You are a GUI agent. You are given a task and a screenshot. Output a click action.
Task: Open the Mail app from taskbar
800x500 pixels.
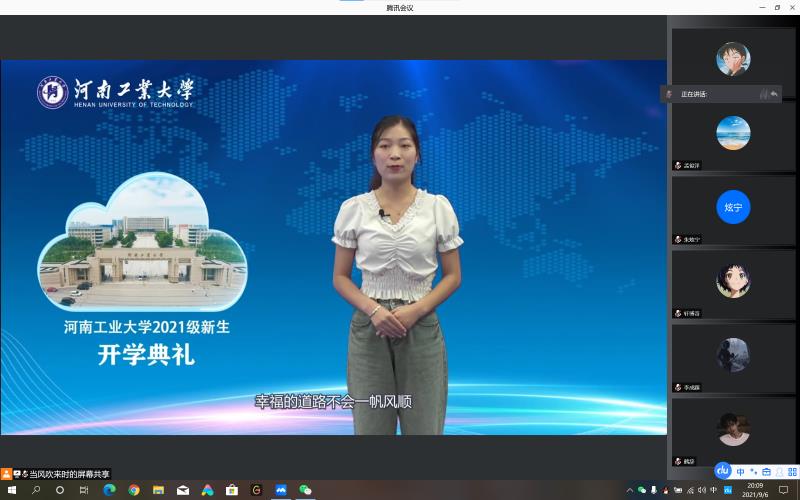tap(183, 490)
